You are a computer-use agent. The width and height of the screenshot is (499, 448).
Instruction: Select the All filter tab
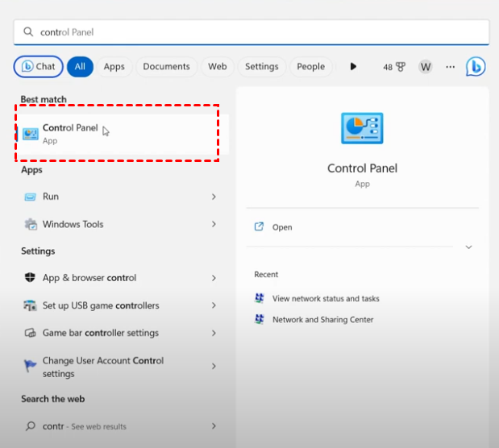point(80,67)
